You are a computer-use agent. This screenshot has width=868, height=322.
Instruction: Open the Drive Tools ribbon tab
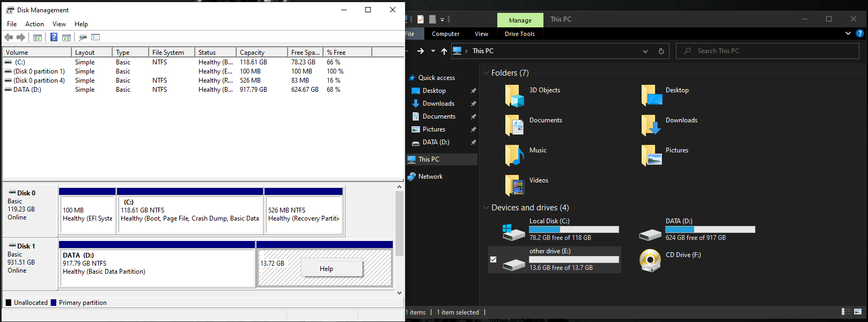coord(519,34)
